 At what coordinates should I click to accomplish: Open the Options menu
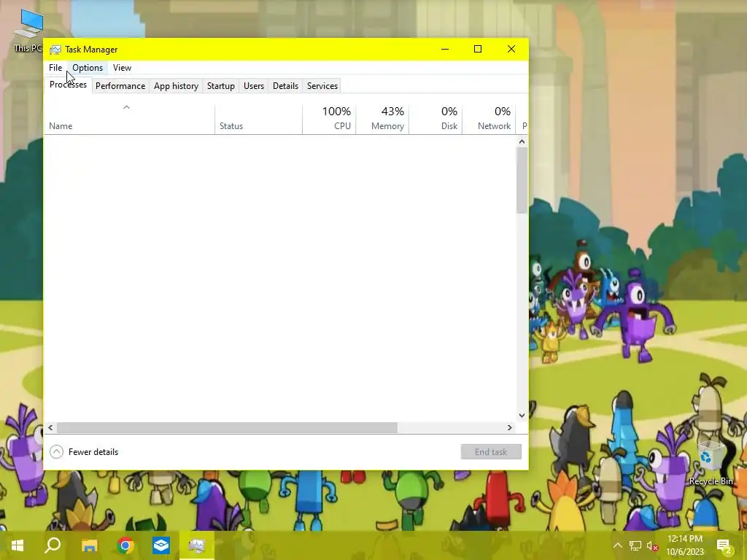pyautogui.click(x=88, y=68)
